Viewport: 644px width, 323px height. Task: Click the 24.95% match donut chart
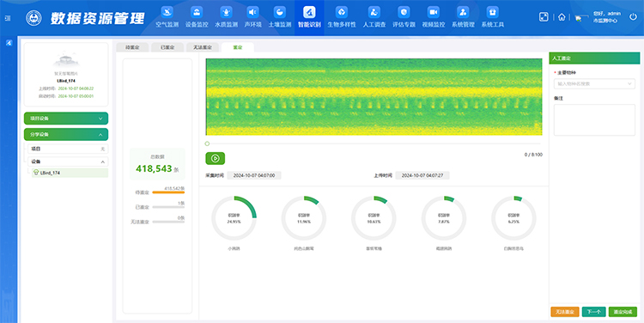pos(234,218)
